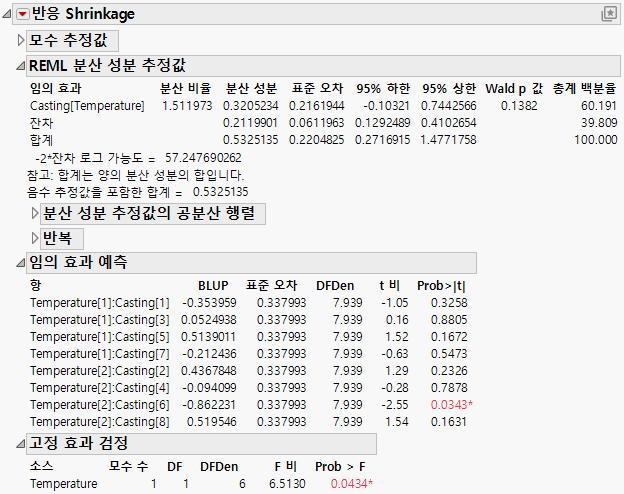The image size is (624, 494).
Task: Click the total percent value 39.809
Action: pyautogui.click(x=599, y=123)
